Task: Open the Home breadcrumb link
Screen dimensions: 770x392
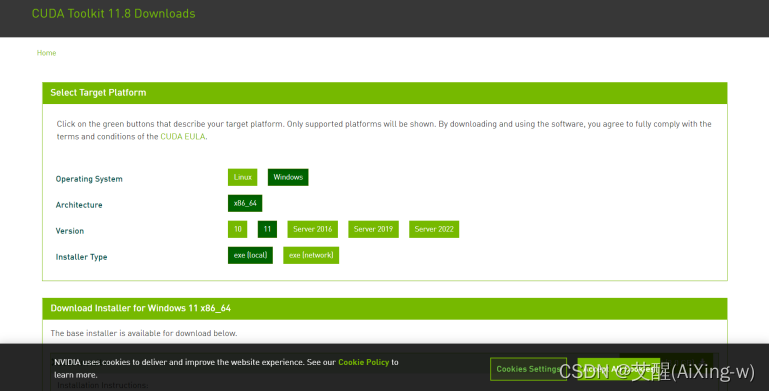Action: coord(47,53)
